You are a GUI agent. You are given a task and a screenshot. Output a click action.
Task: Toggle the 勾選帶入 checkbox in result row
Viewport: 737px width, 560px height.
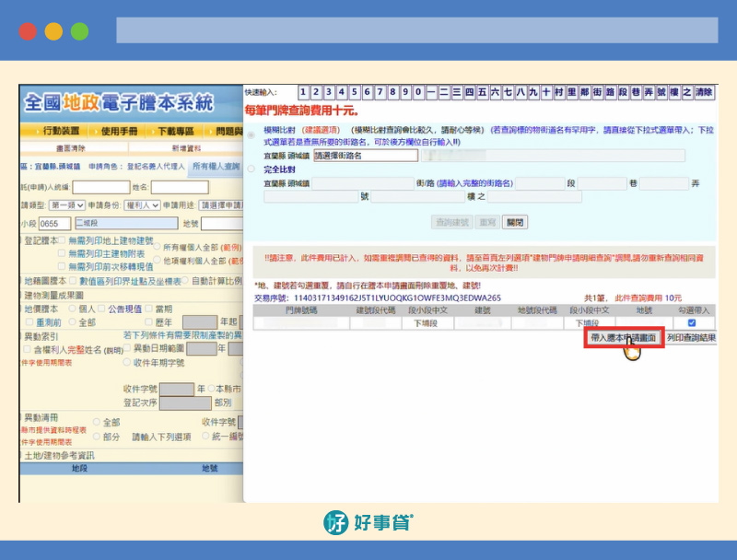tap(691, 323)
